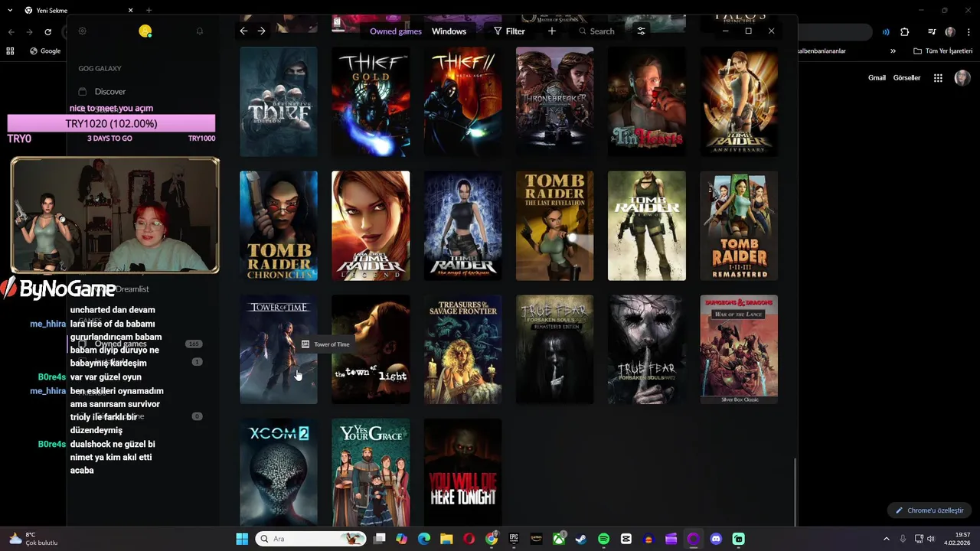Screen dimensions: 980x551
Task: Go back with GOG Galaxy left arrow
Action: click(x=243, y=31)
